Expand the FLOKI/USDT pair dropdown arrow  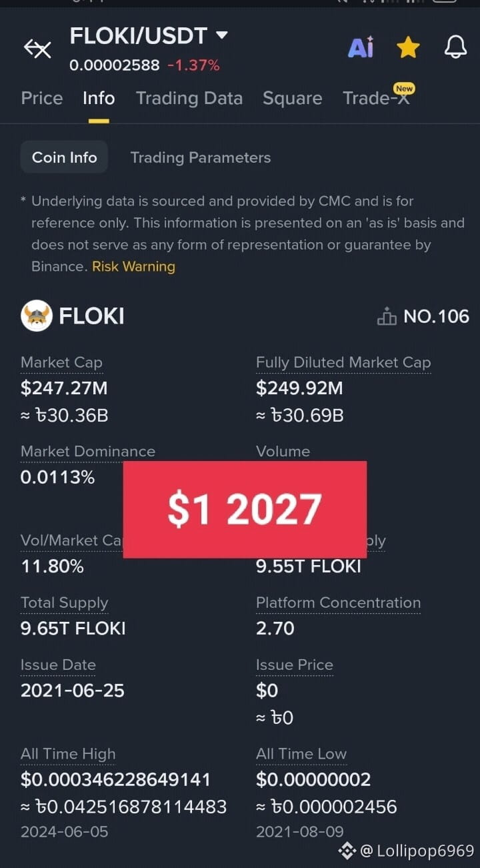[222, 35]
